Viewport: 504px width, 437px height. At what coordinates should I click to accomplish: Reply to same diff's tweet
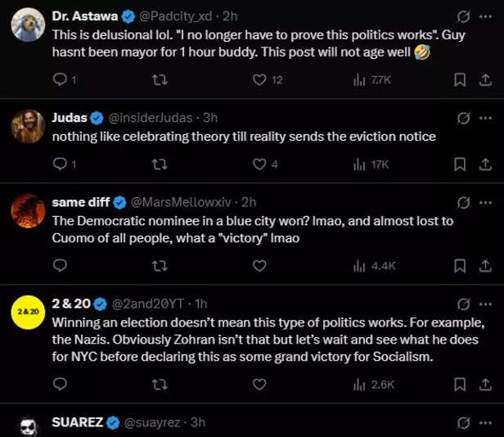coord(60,266)
